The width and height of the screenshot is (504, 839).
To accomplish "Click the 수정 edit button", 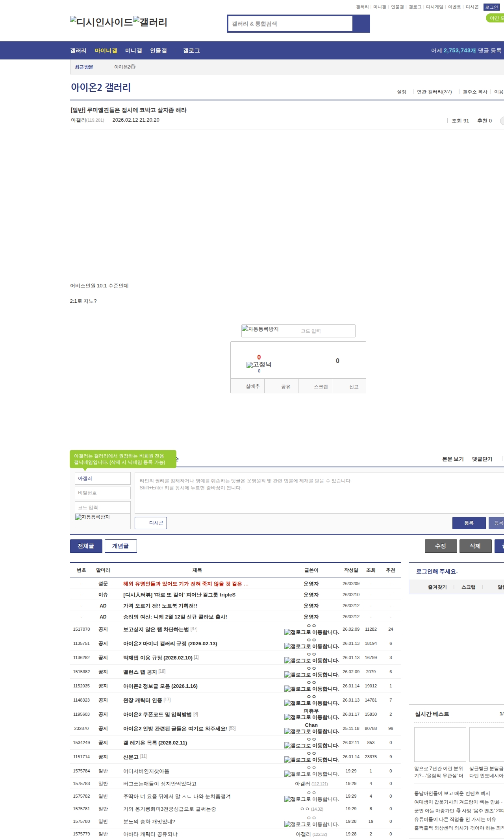I will [441, 546].
